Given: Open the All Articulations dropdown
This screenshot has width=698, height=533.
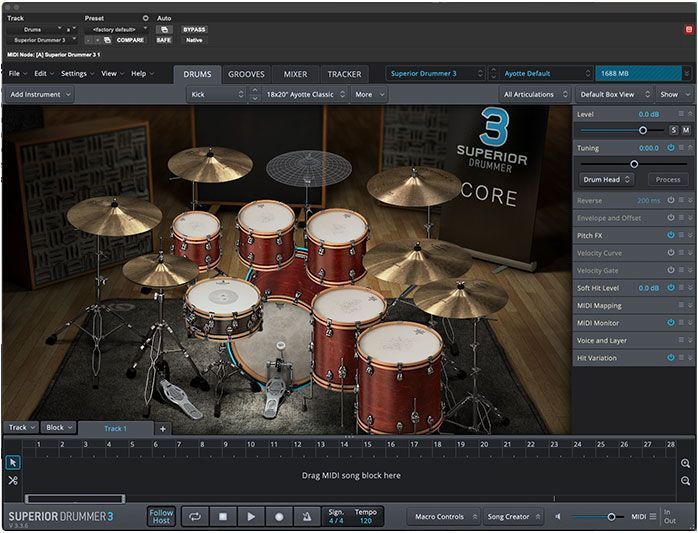Looking at the screenshot, I should (x=536, y=94).
